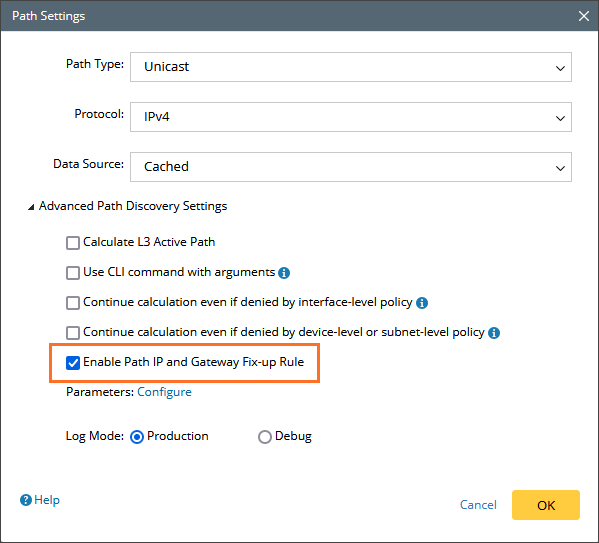The image size is (599, 543).
Task: Click info icon next to device-level policy option
Action: point(494,333)
